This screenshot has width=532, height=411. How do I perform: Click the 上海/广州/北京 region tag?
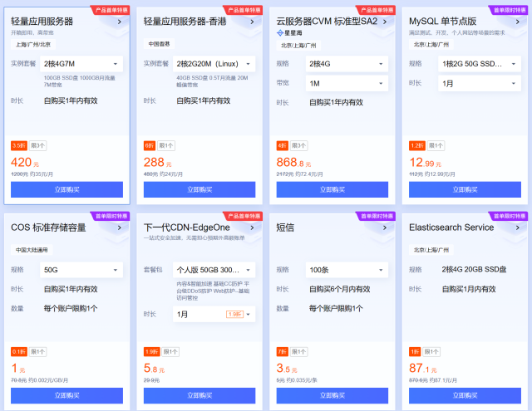(x=33, y=44)
